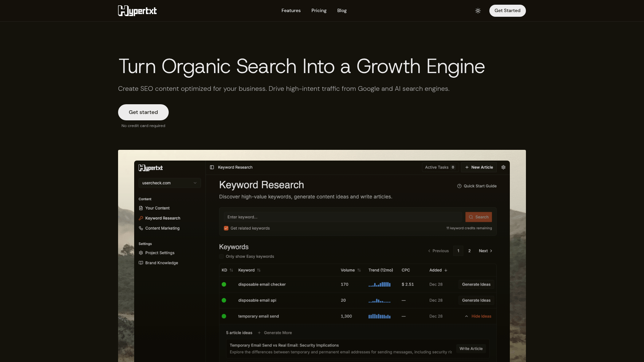Select the Keyword Research key icon in sidebar
Viewport: 644px width, 362px height.
click(141, 218)
